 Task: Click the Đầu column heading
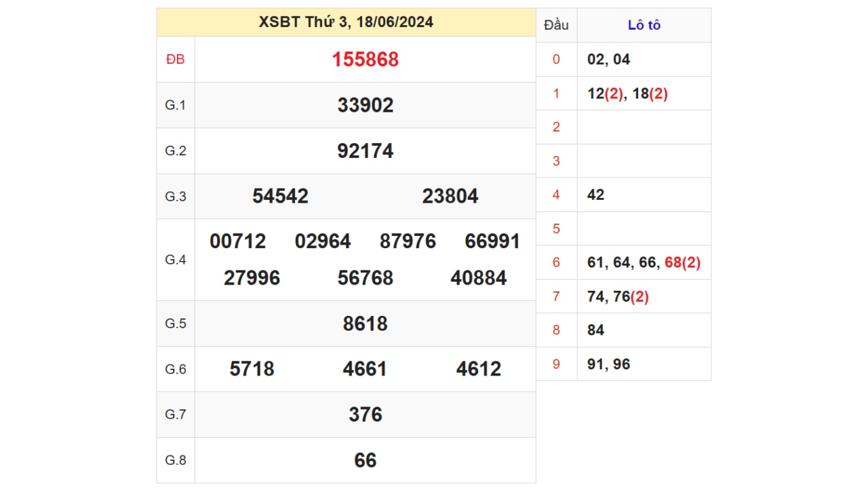click(x=556, y=25)
